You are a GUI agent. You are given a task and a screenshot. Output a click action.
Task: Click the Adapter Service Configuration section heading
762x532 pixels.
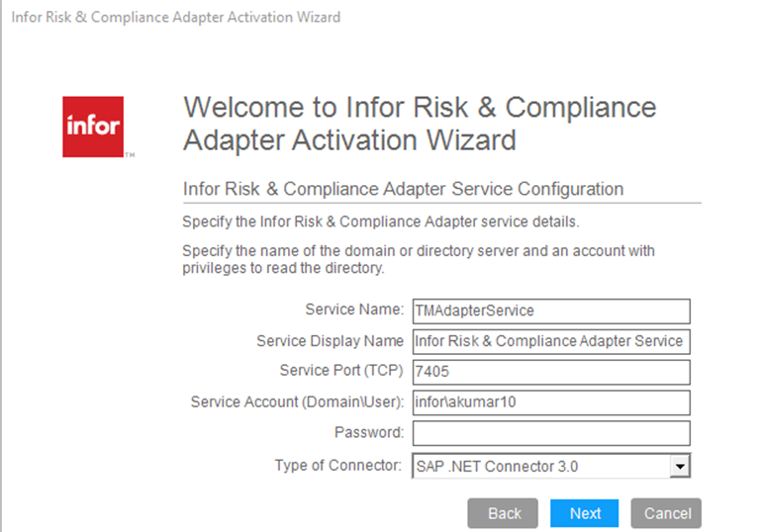403,189
